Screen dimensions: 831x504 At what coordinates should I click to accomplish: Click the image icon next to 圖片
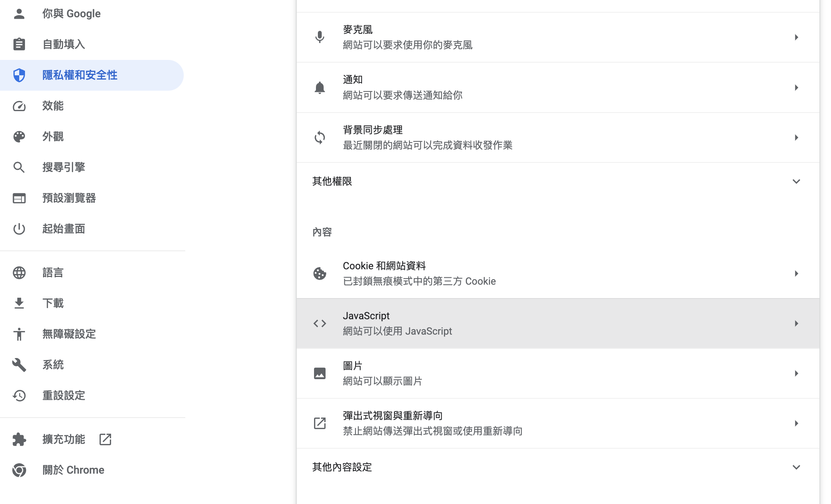[x=319, y=373]
